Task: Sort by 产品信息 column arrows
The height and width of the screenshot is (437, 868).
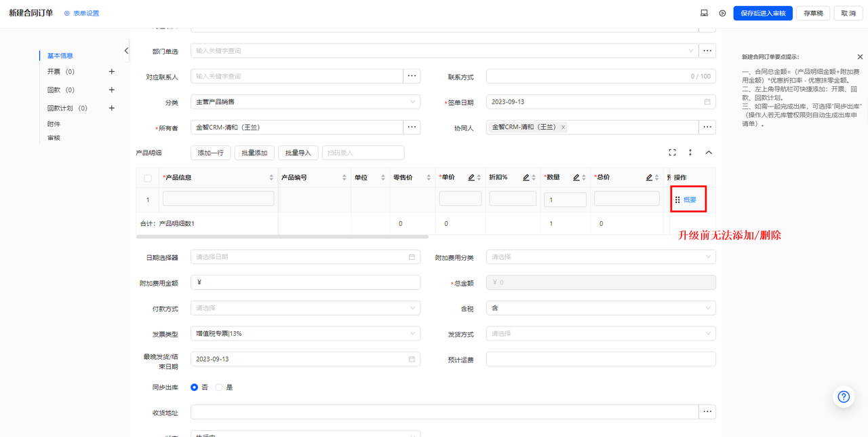Action: pos(272,178)
